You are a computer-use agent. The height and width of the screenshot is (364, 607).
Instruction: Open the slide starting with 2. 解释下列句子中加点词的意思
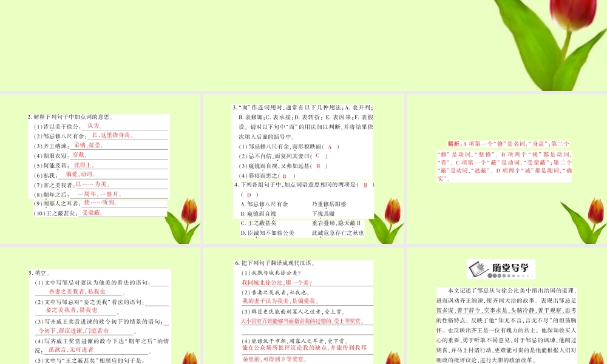[100, 169]
